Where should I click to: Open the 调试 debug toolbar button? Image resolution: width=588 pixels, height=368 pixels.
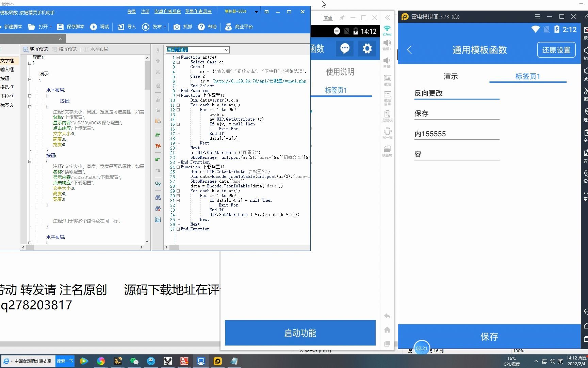99,27
